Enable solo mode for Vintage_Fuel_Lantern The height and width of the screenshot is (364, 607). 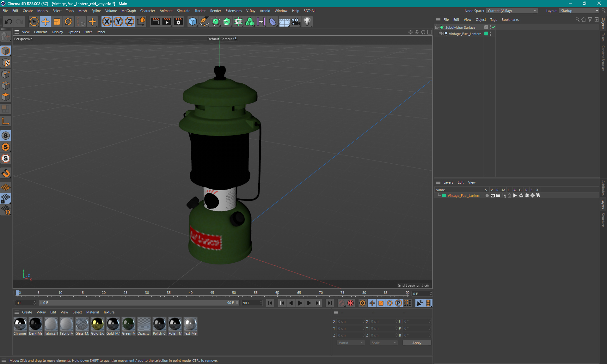[x=486, y=196]
